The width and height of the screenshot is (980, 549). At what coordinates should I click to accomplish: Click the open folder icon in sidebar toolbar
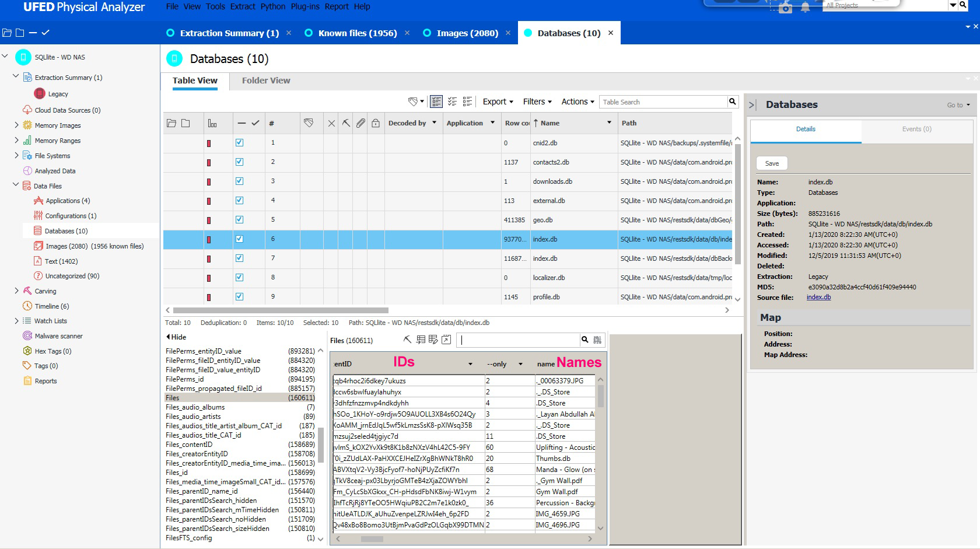click(7, 33)
